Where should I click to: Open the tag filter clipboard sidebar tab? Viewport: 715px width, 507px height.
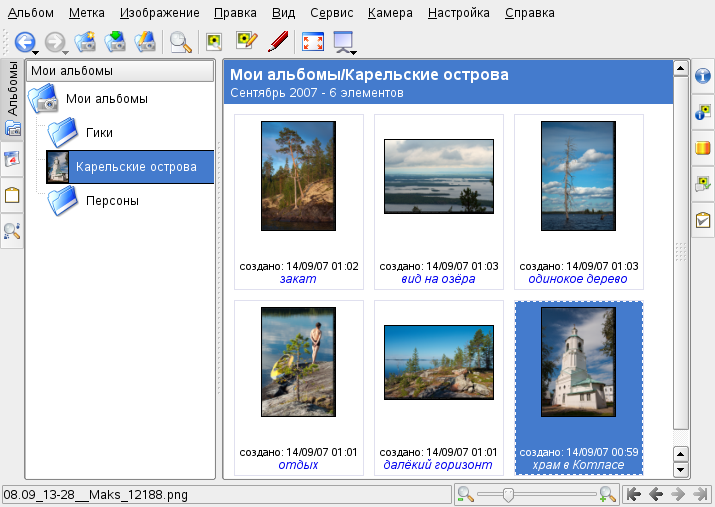pyautogui.click(x=703, y=220)
